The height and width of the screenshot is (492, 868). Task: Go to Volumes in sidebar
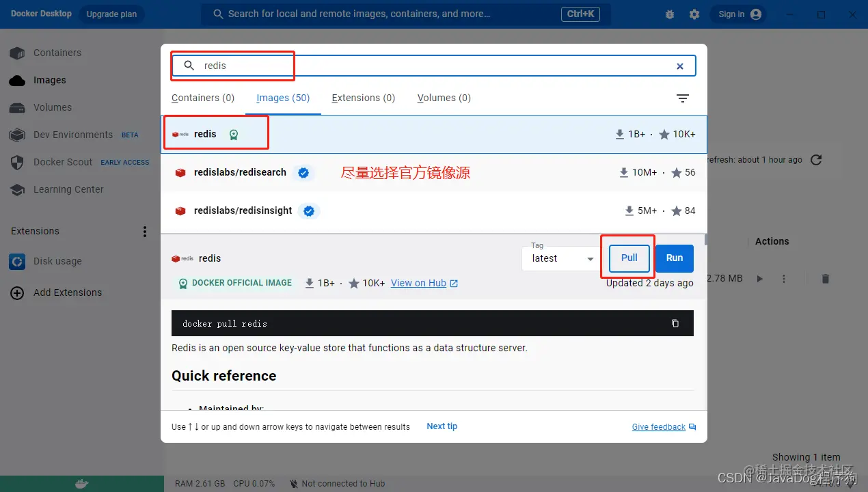coord(52,107)
